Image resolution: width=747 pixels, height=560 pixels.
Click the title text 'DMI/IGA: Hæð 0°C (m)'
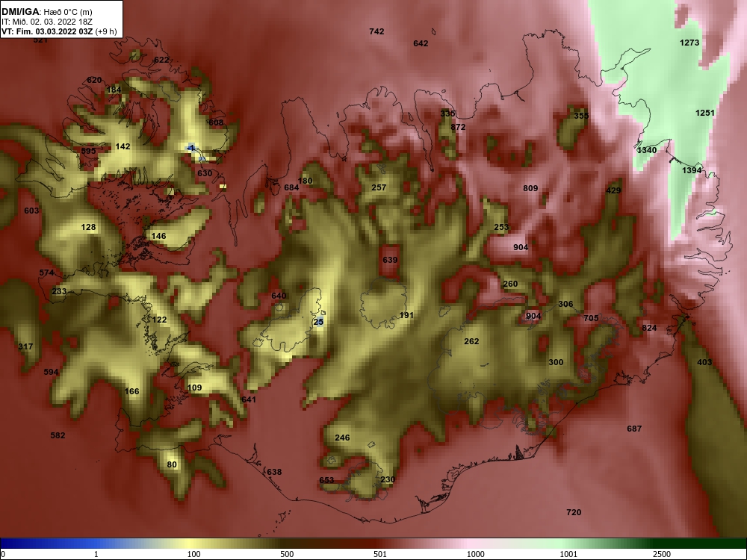(46, 12)
